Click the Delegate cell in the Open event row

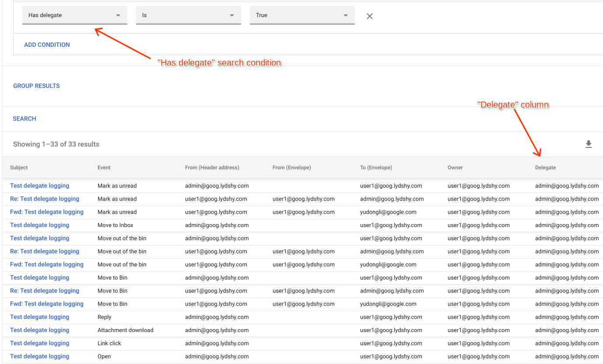tap(567, 357)
